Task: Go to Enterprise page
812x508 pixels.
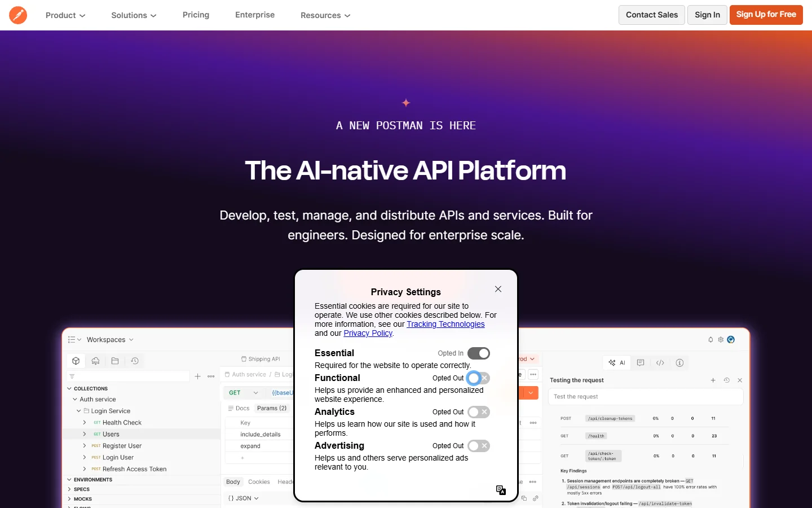Action: point(255,15)
